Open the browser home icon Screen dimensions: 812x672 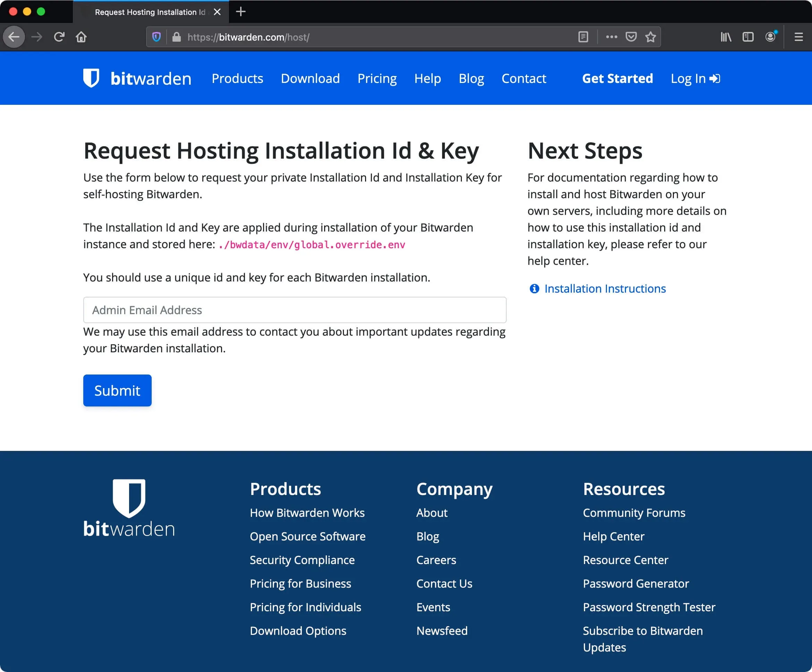click(x=81, y=37)
